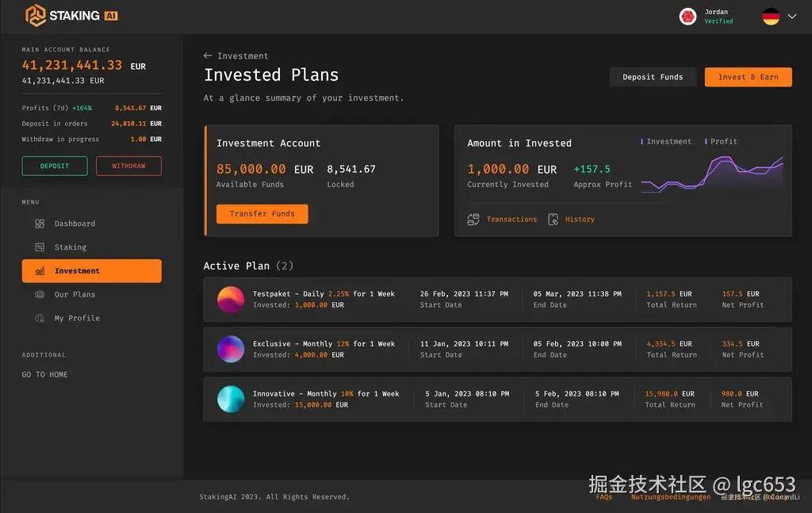Image resolution: width=812 pixels, height=513 pixels.
Task: Click the Innovative - Monthly 10% plan title
Action: pyautogui.click(x=326, y=393)
